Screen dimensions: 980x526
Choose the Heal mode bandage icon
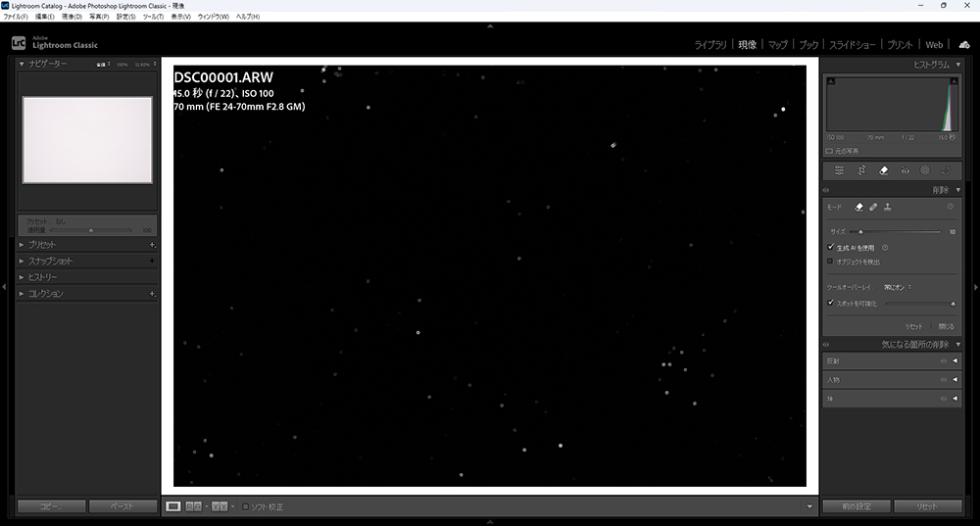[873, 208]
